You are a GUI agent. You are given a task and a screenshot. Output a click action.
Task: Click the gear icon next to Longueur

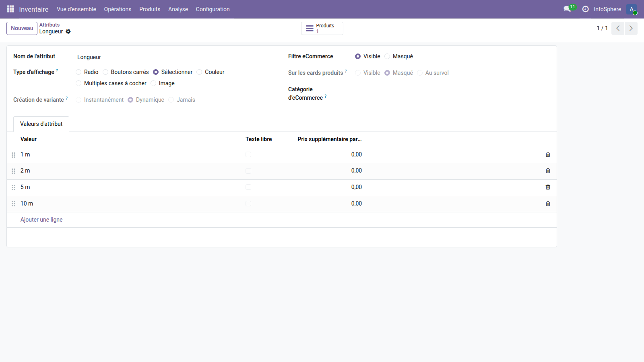coord(68,32)
